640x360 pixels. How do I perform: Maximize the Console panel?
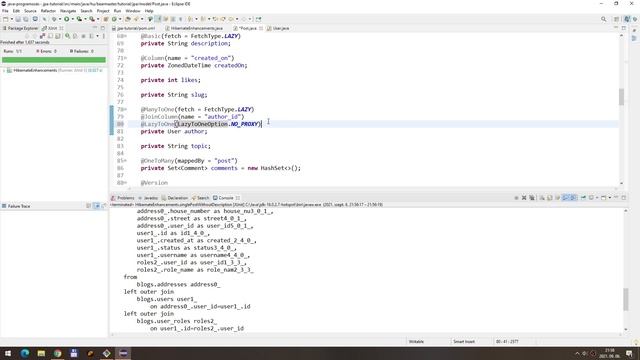pyautogui.click(x=624, y=198)
